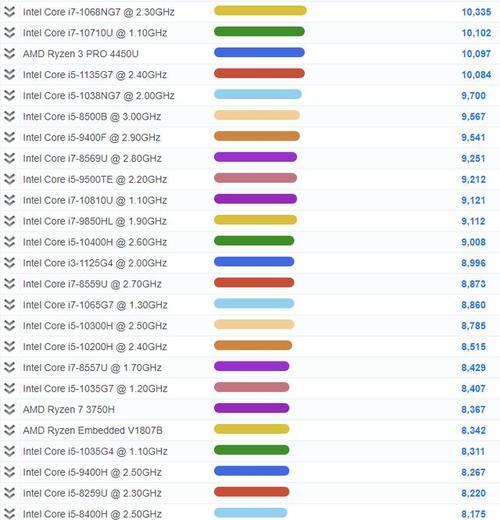Expand the AMD Ryzen 3 PRO 4450U chevron
This screenshot has width=500, height=520.
9,54
